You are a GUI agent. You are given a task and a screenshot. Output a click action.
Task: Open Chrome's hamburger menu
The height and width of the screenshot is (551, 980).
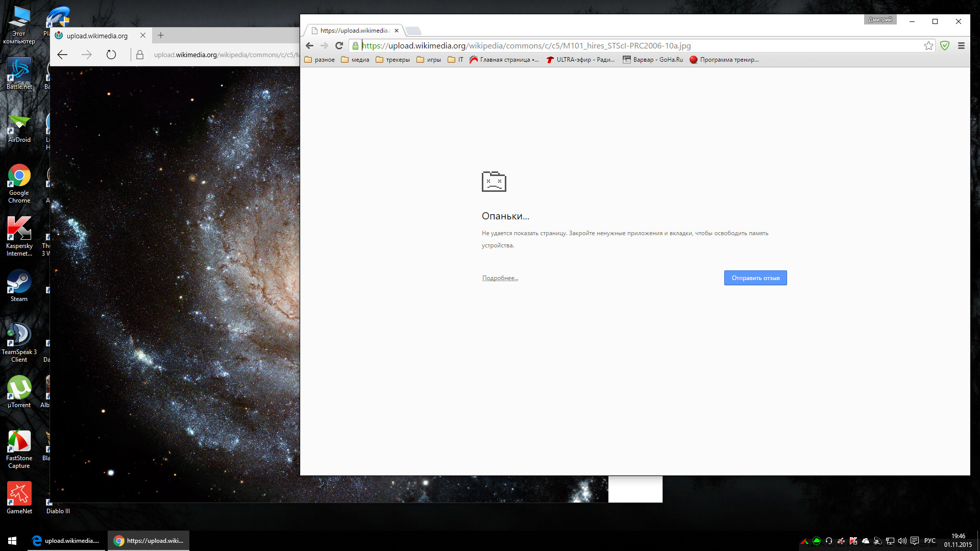coord(961,46)
